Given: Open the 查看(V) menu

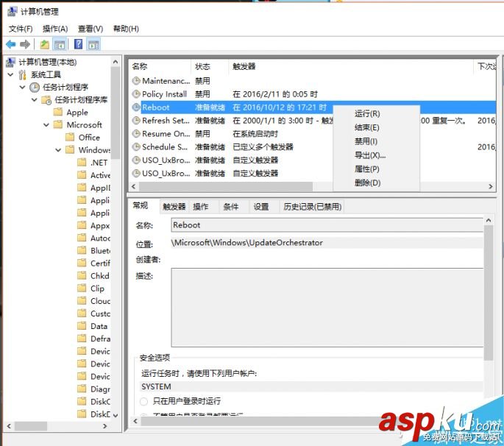Looking at the screenshot, I should point(90,29).
